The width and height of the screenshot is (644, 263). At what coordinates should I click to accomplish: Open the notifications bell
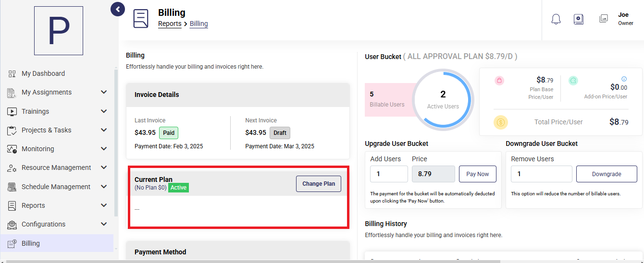pos(556,19)
